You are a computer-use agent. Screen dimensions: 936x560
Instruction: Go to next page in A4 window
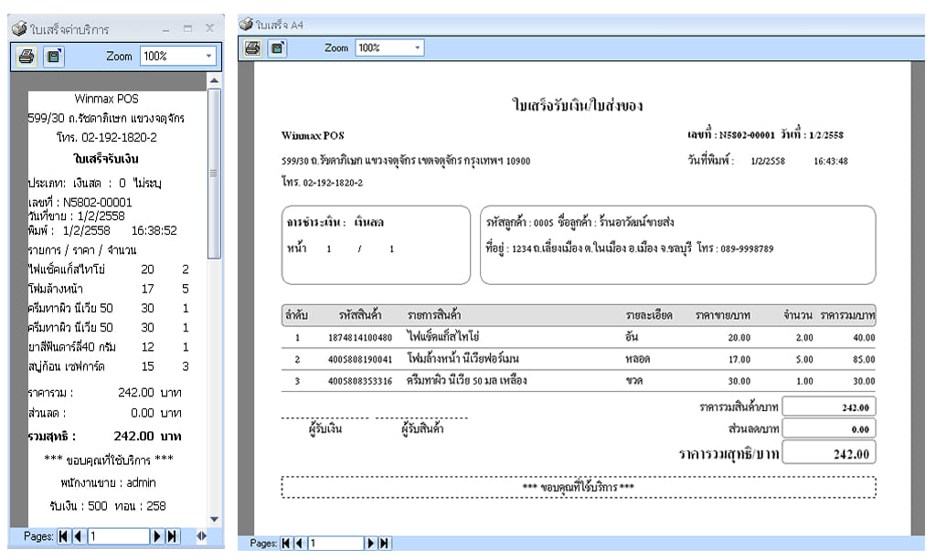371,544
